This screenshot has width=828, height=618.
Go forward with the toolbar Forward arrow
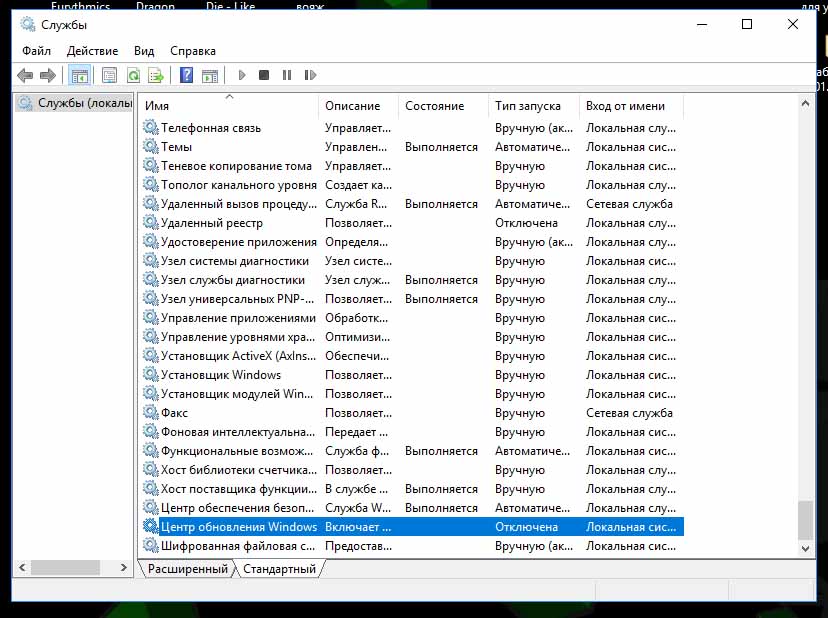pos(48,76)
